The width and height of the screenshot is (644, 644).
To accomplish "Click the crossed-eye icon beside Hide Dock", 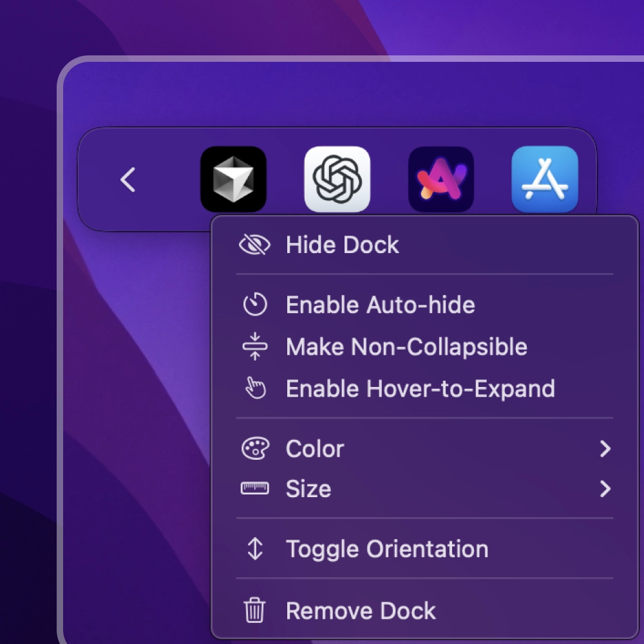I will click(x=256, y=245).
